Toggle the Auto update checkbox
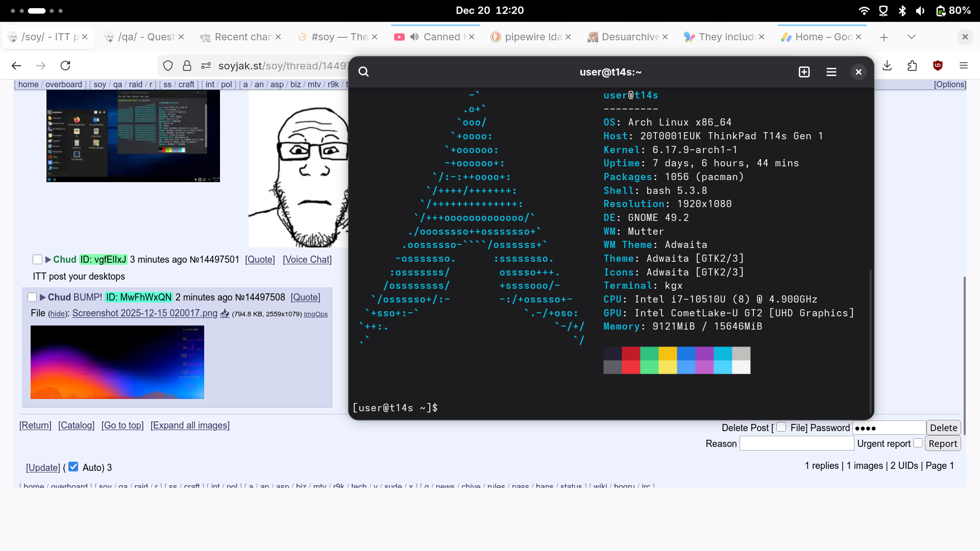The width and height of the screenshot is (980, 551). click(73, 467)
